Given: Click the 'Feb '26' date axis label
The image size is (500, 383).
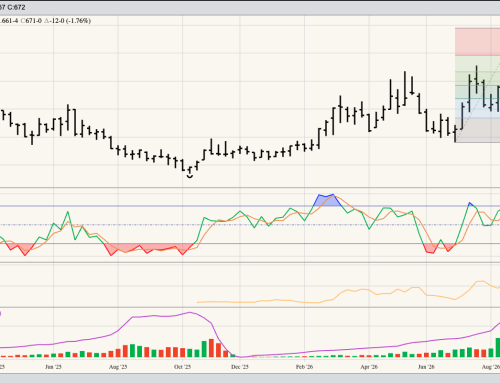Looking at the screenshot, I should pos(304,367).
